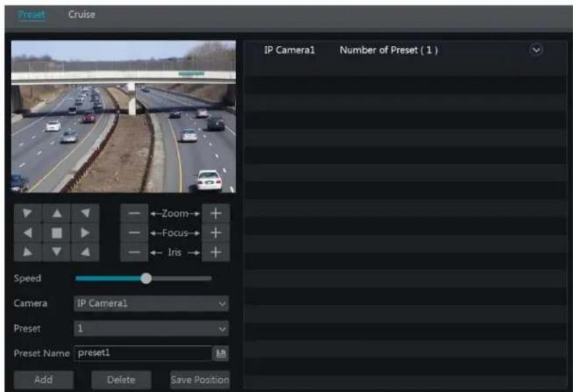Zoom out with the Zoom minus button
The width and height of the screenshot is (573, 392).
point(134,213)
